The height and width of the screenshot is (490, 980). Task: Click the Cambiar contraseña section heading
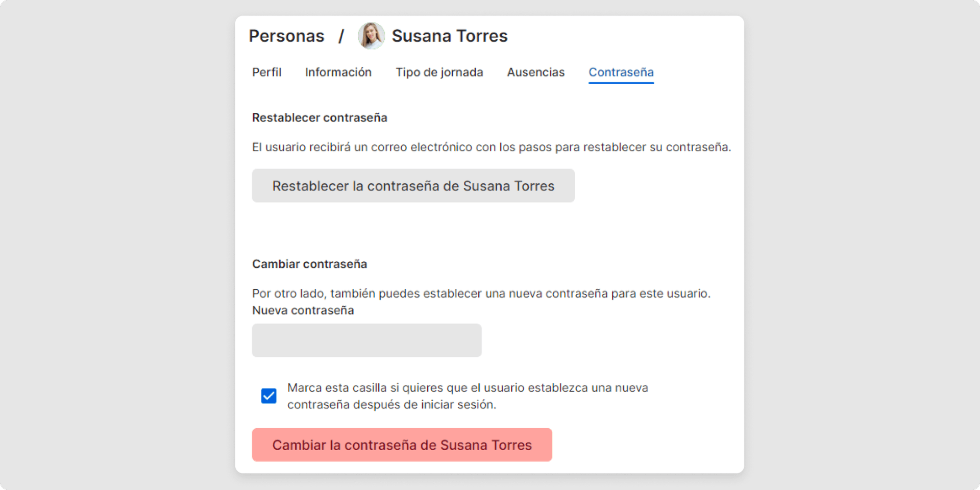coord(309,264)
